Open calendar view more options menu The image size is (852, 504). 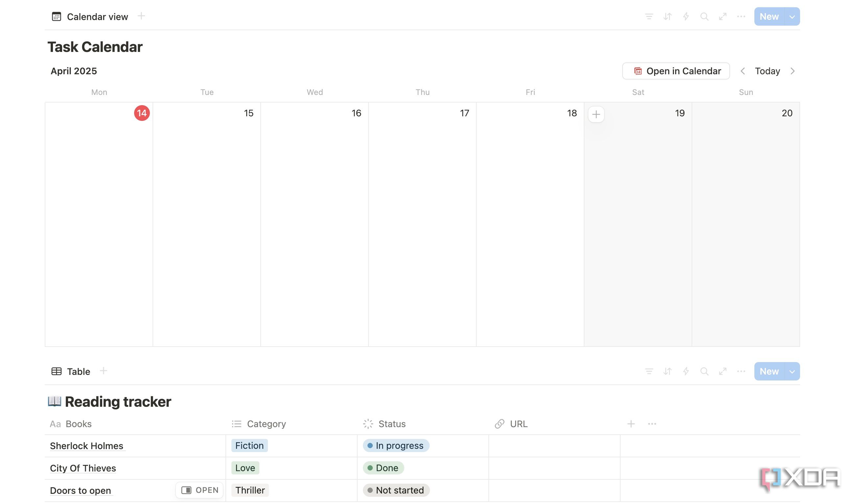[x=741, y=16]
